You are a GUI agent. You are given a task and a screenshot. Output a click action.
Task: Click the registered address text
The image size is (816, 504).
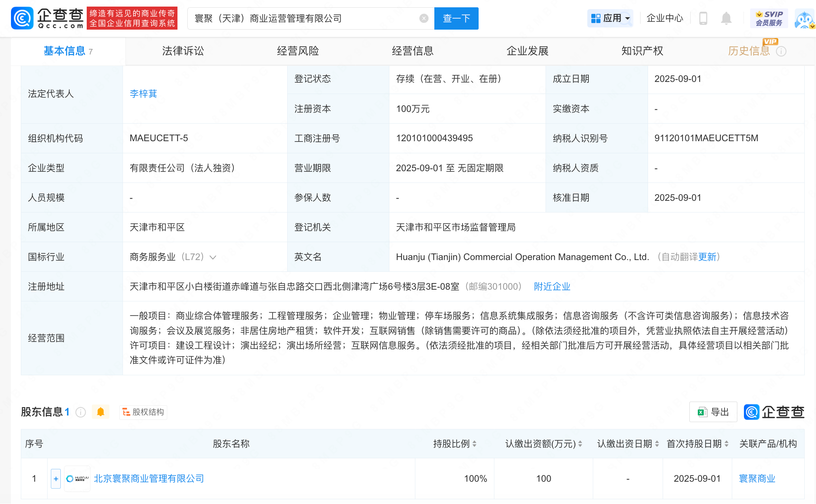coord(295,287)
